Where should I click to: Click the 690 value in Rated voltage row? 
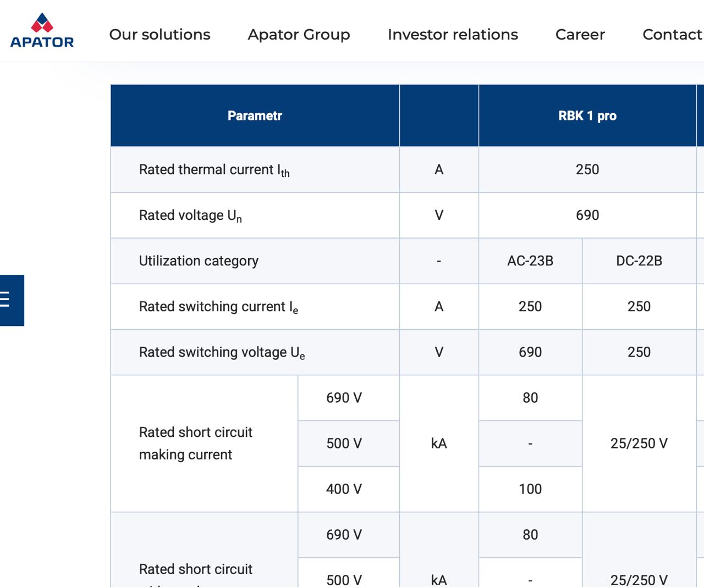pyautogui.click(x=587, y=215)
